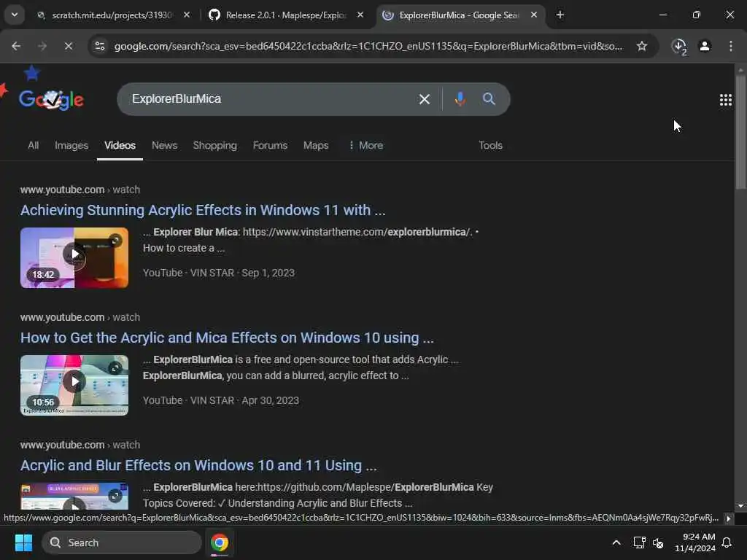Switch to Images results tab
The height and width of the screenshot is (560, 747).
pyautogui.click(x=71, y=145)
